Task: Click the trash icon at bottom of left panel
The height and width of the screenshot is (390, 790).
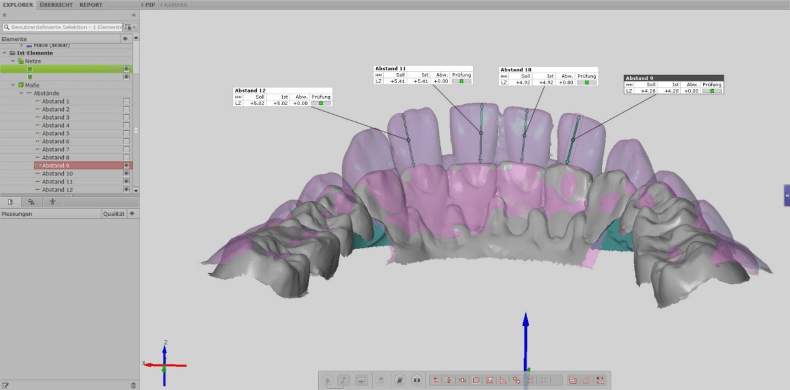Action: click(x=134, y=385)
